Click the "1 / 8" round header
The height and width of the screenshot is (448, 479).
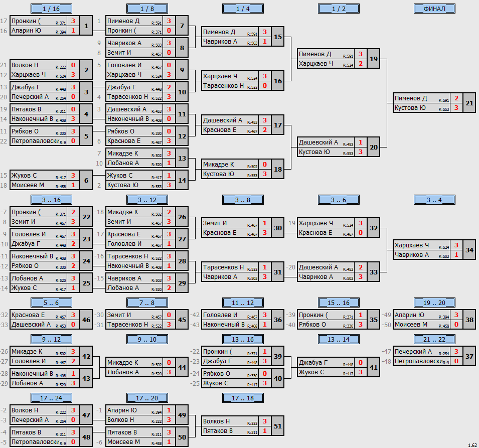[147, 9]
